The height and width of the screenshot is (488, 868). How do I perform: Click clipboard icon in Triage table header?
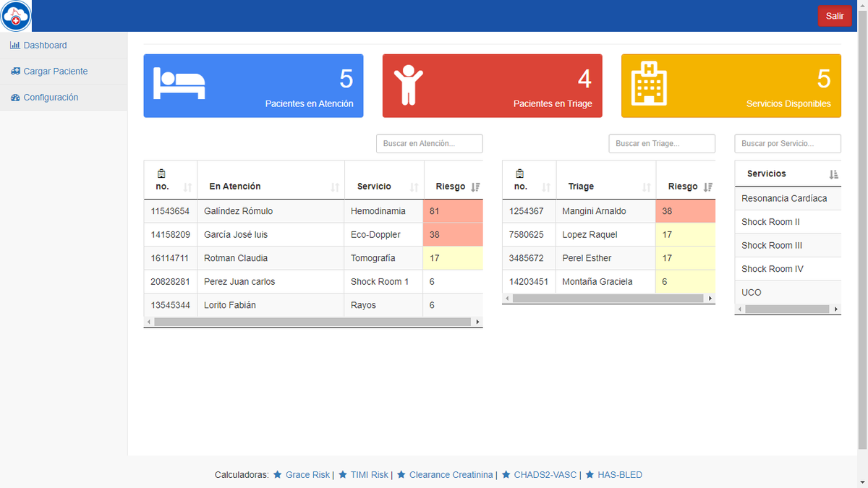click(x=519, y=174)
